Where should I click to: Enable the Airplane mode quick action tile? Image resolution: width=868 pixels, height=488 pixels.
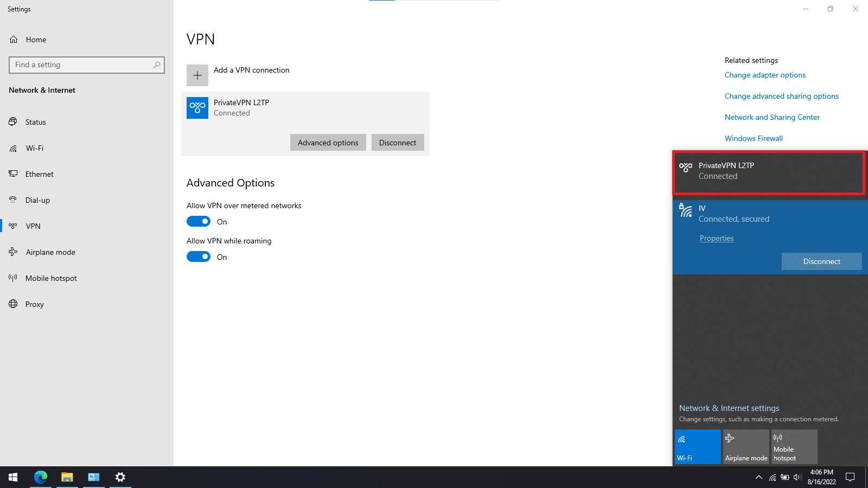coord(746,447)
